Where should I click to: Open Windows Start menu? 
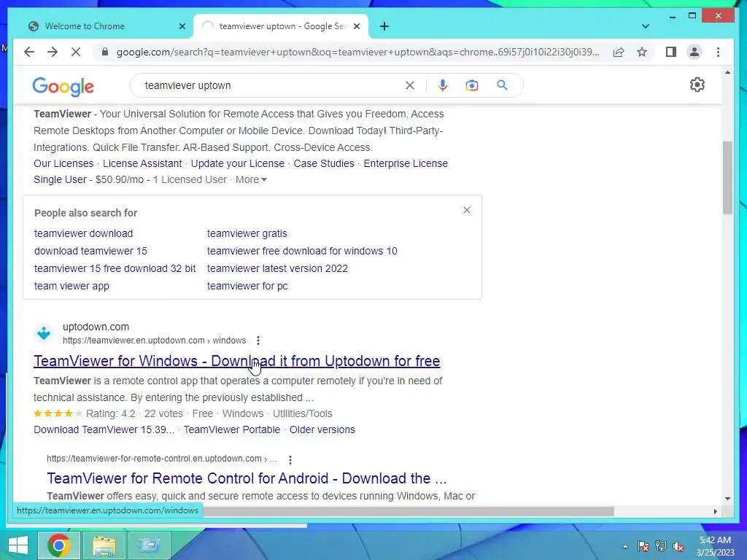click(x=18, y=545)
